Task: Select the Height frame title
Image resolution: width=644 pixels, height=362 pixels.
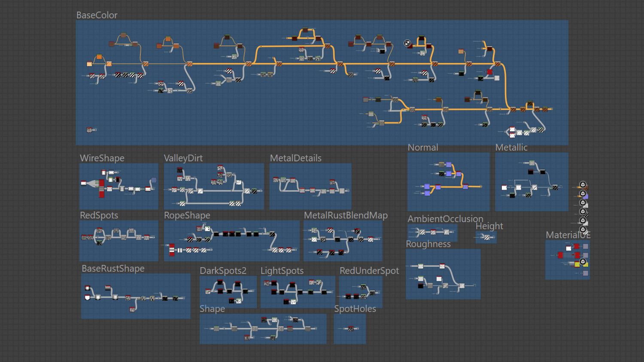Action: tap(489, 226)
